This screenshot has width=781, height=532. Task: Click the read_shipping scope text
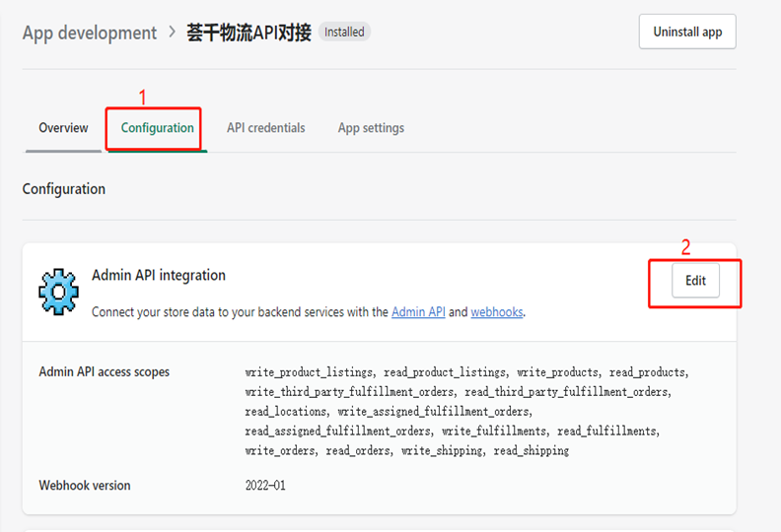click(x=531, y=451)
